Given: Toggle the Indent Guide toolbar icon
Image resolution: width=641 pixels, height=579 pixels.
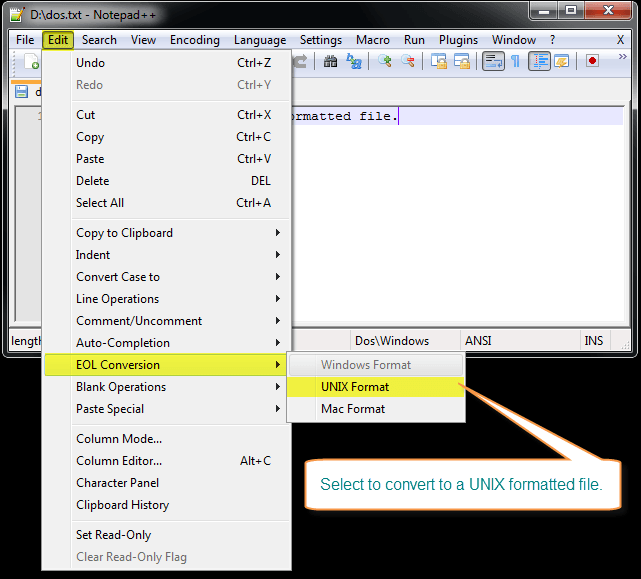Looking at the screenshot, I should (539, 61).
